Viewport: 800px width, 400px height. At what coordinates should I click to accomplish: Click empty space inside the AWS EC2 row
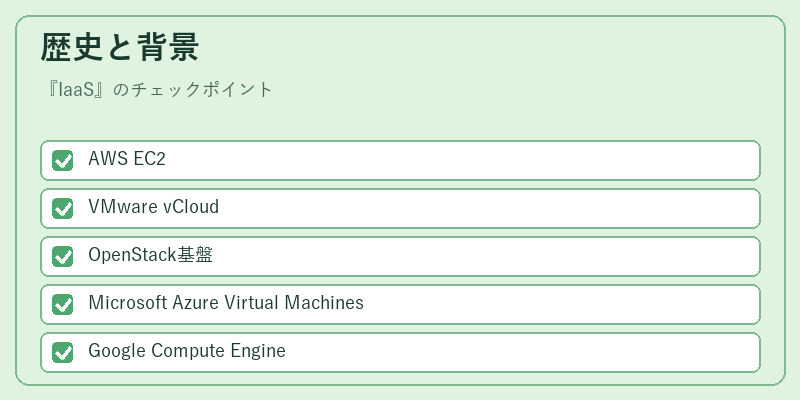(x=459, y=161)
